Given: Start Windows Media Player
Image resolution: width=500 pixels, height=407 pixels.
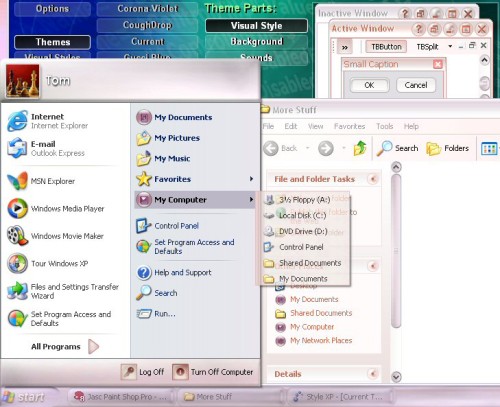Looking at the screenshot, I should 56,209.
